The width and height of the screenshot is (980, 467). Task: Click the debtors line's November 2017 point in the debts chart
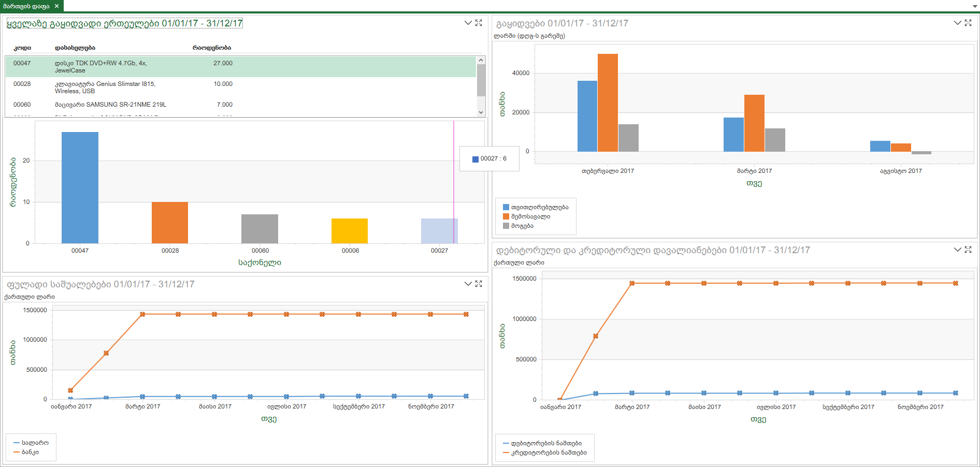[919, 393]
